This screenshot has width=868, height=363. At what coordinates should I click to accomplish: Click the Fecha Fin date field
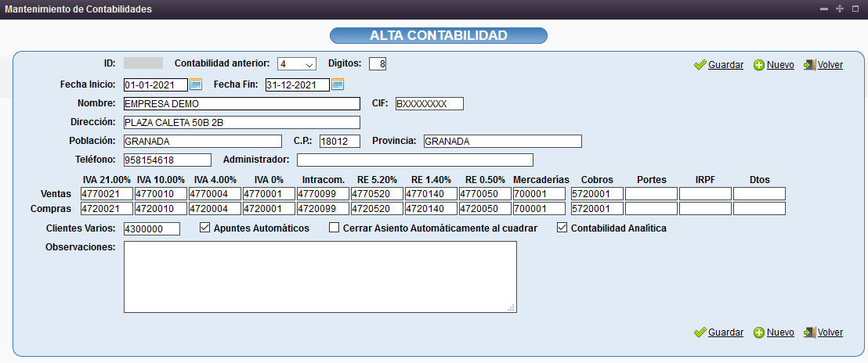coord(297,85)
